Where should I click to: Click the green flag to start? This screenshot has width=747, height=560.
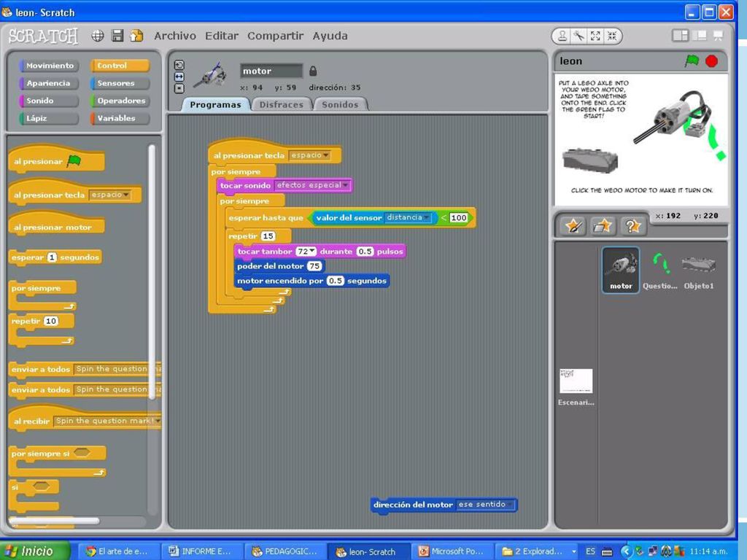(x=692, y=61)
